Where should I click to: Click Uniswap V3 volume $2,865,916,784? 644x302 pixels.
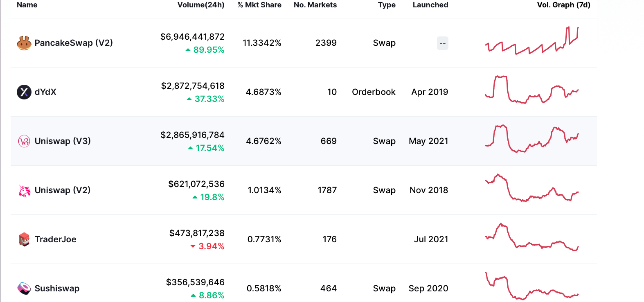192,135
